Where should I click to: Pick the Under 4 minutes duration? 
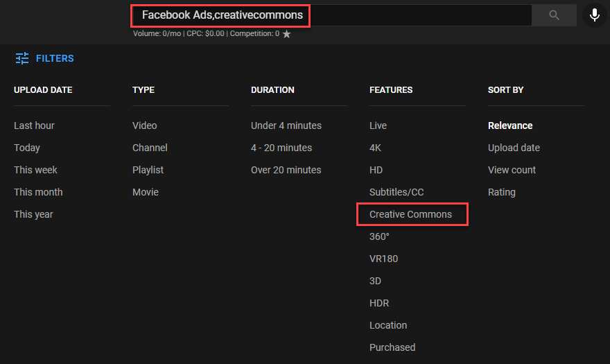[x=286, y=125]
